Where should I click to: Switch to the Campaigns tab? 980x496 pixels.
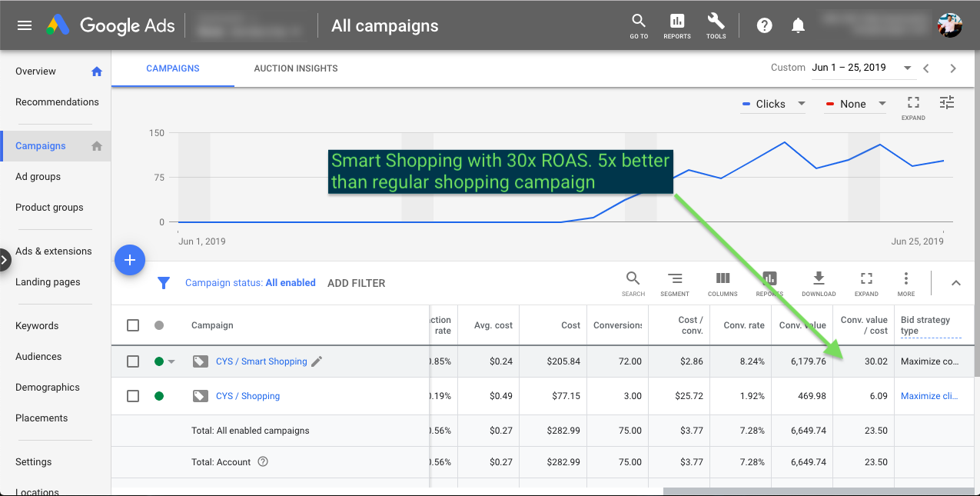(x=173, y=68)
